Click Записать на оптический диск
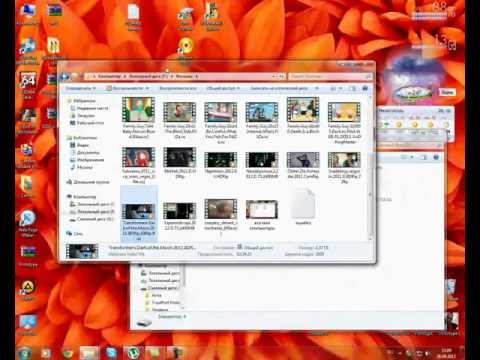The image size is (480, 360). tap(279, 88)
